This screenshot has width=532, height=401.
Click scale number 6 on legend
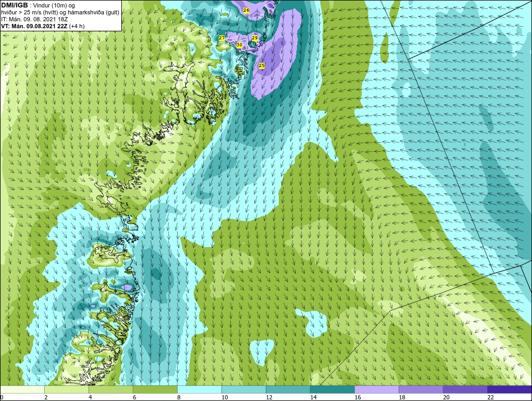tap(135, 398)
